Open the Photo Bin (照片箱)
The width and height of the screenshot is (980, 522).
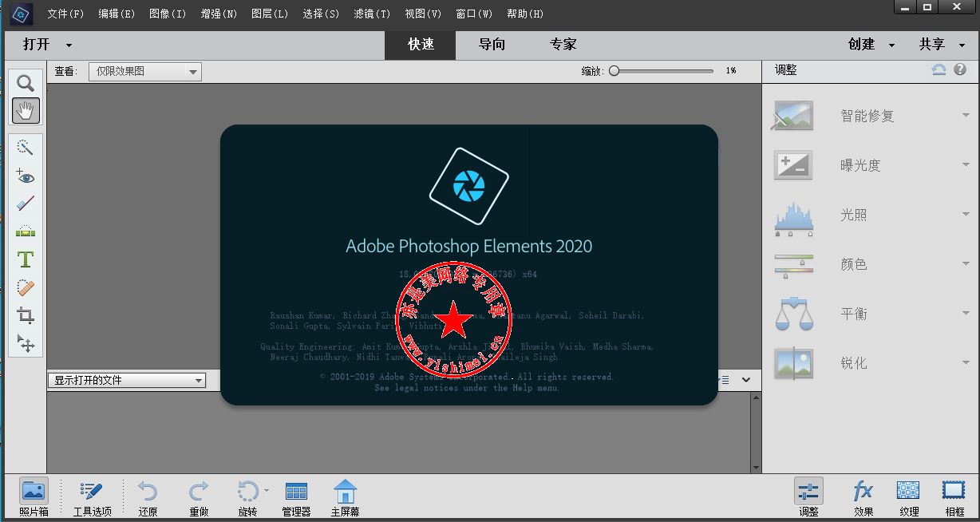pyautogui.click(x=34, y=498)
